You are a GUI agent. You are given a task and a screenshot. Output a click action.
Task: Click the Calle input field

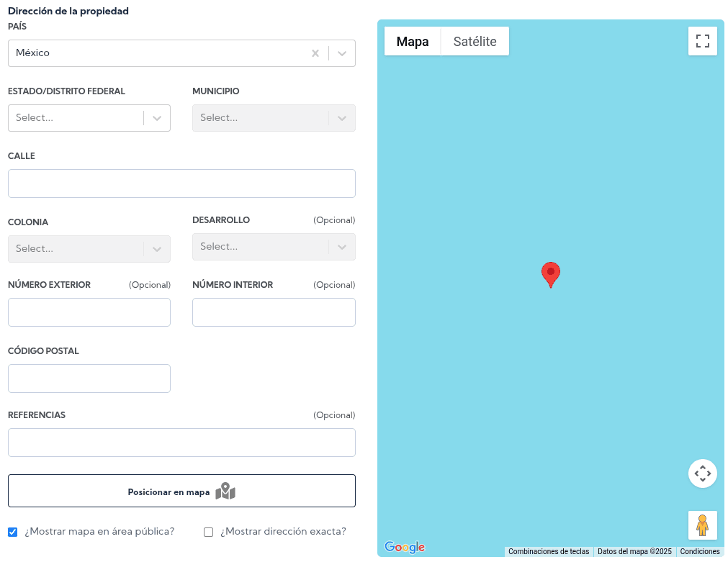(x=181, y=183)
